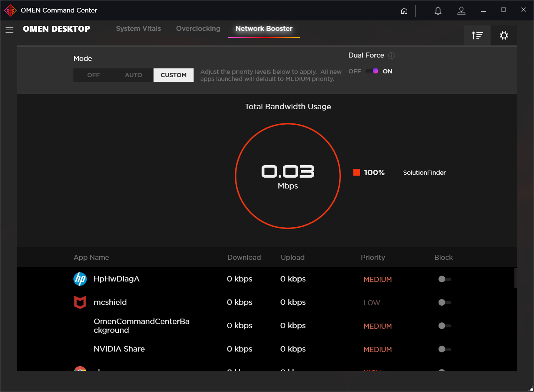Screen dimensions: 534x392
Task: Select the HpHwDiagA app name
Action: (116, 279)
